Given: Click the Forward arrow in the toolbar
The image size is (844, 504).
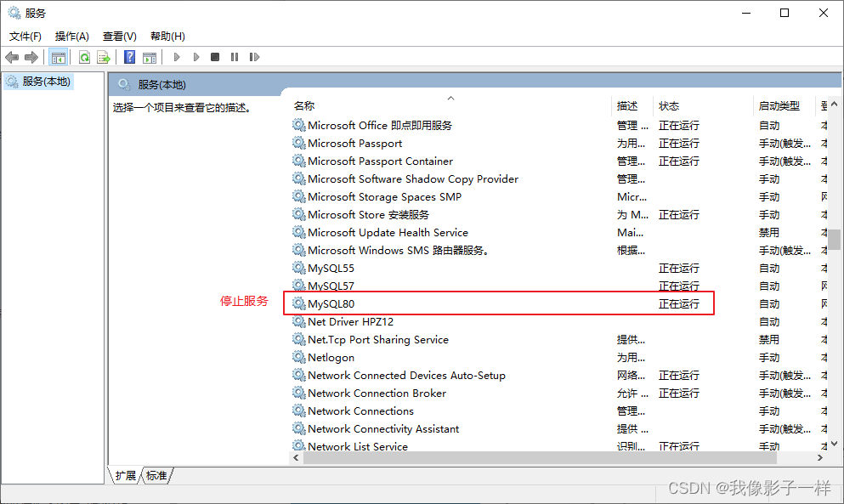Looking at the screenshot, I should [x=31, y=57].
